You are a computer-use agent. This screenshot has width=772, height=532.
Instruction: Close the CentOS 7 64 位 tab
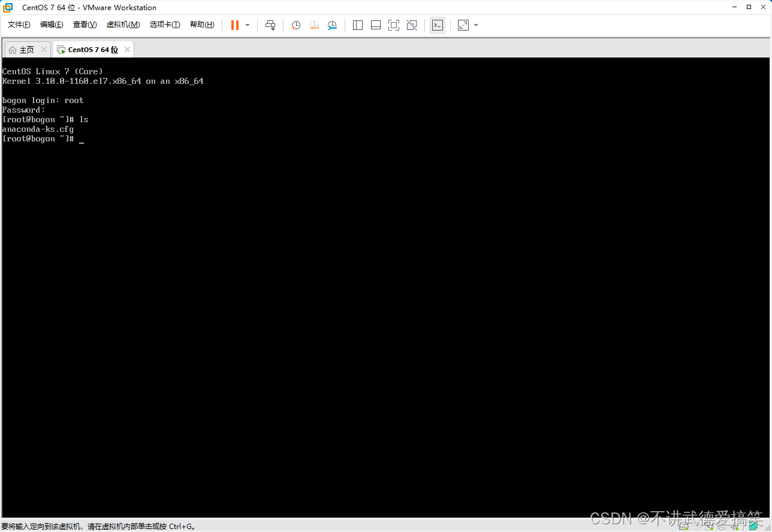click(x=127, y=50)
